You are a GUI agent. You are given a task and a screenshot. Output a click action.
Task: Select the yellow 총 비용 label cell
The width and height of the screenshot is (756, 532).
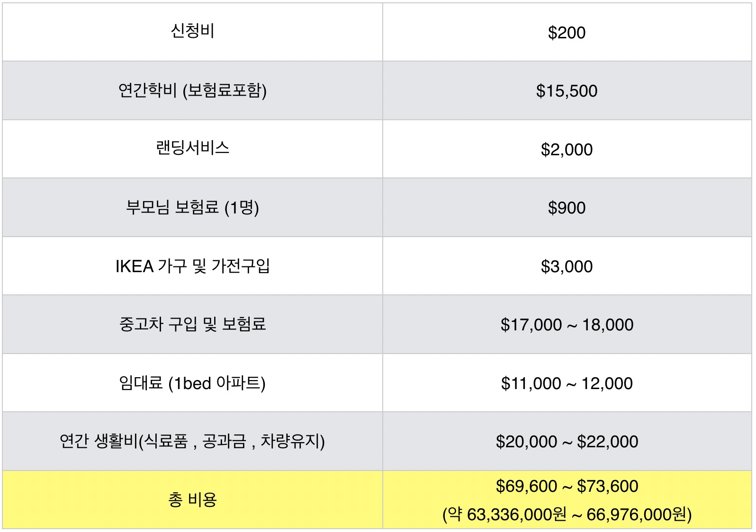click(x=192, y=500)
